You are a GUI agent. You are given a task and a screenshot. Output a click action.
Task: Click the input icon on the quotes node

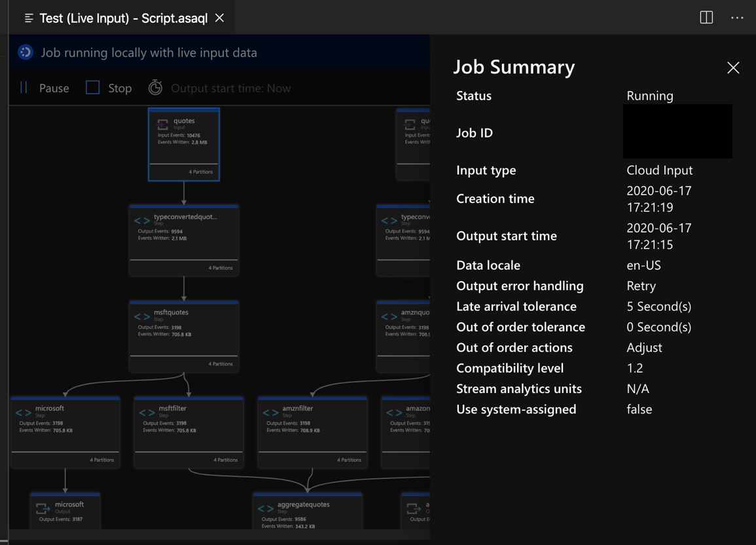point(162,124)
